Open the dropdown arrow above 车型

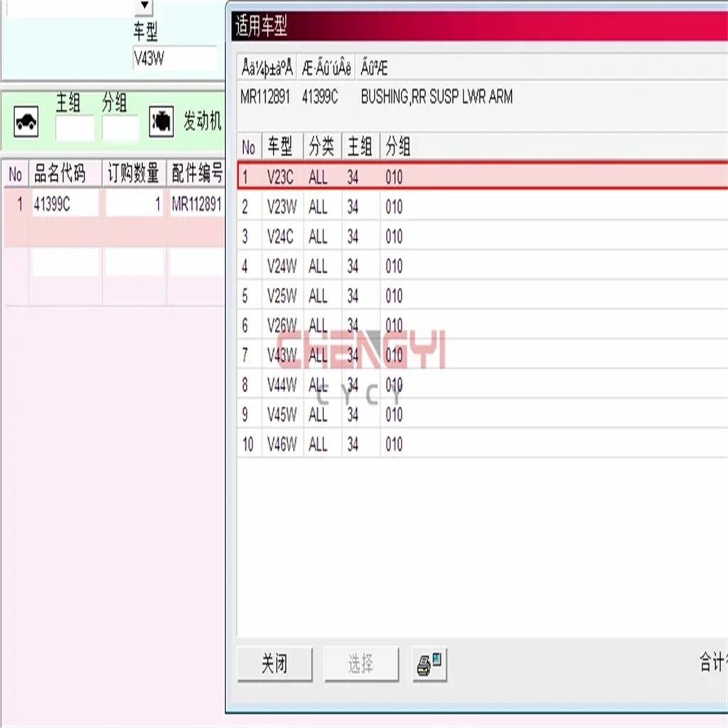(144, 6)
